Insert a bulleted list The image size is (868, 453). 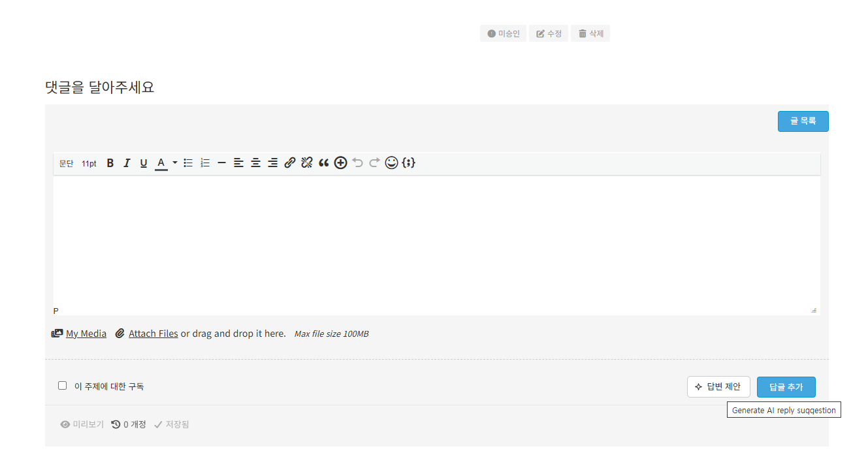point(188,163)
